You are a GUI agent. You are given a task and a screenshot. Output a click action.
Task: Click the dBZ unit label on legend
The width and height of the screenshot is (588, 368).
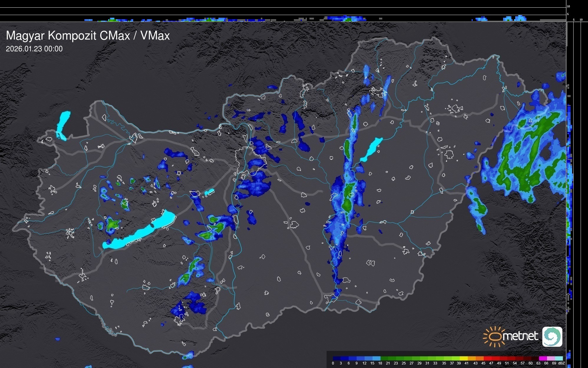[561, 363]
